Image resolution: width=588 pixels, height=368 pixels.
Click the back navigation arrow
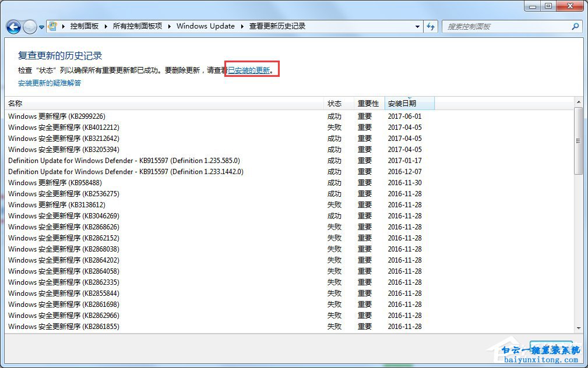(13, 26)
